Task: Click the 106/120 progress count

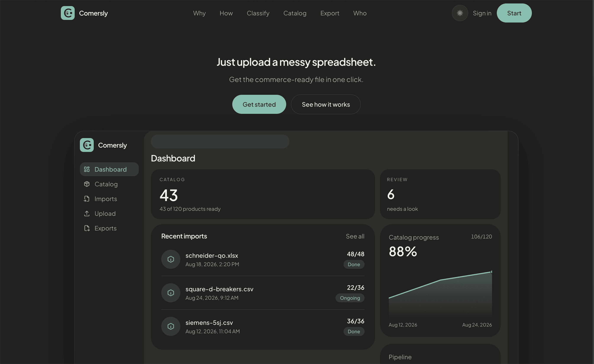Action: [481, 237]
